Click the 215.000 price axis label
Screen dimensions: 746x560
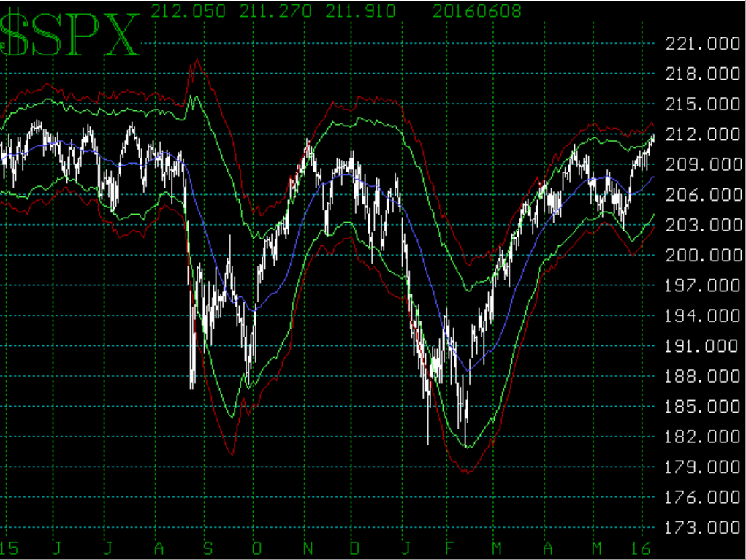(x=703, y=104)
